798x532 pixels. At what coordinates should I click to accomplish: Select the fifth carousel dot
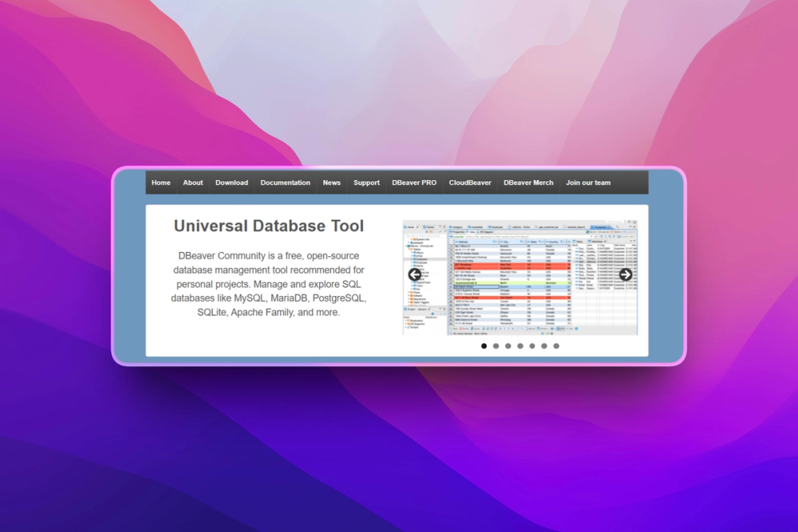point(531,346)
